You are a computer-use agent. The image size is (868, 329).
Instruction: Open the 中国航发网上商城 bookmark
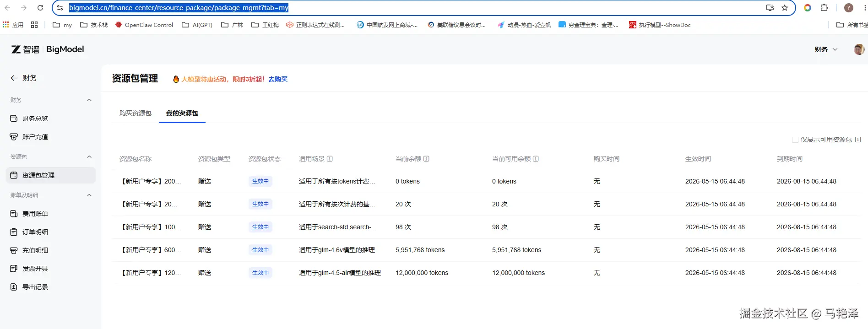coord(387,25)
